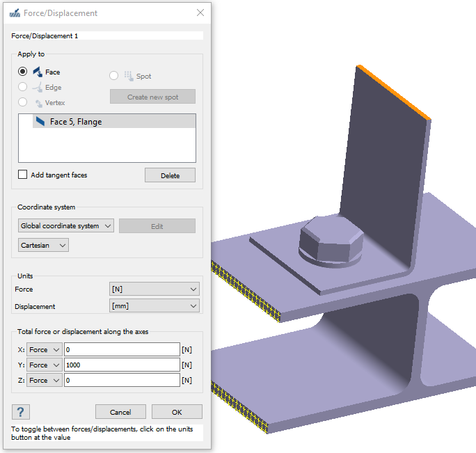Click the blue face icon in list
Image resolution: width=476 pixels, height=453 pixels.
tap(40, 121)
